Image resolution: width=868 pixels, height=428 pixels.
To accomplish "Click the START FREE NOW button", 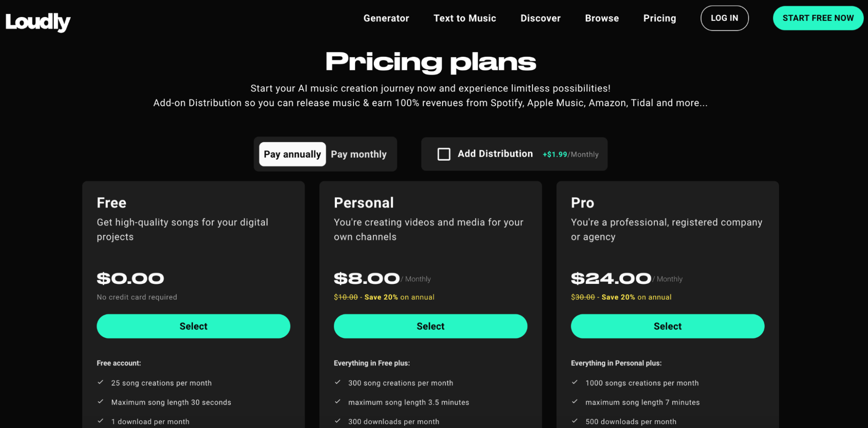I will click(x=818, y=18).
